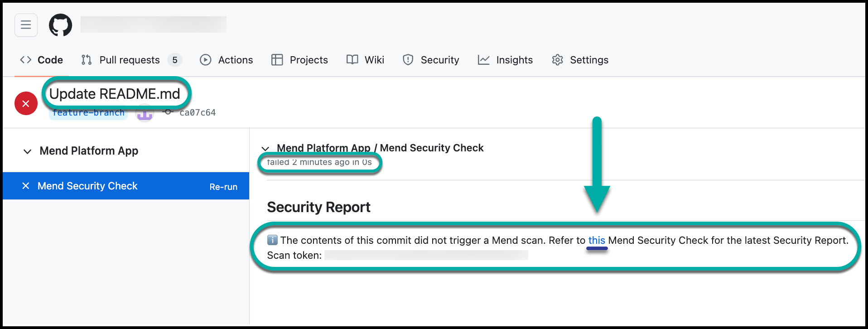This screenshot has height=329, width=868.
Task: Click the commit author avatar
Action: [145, 113]
